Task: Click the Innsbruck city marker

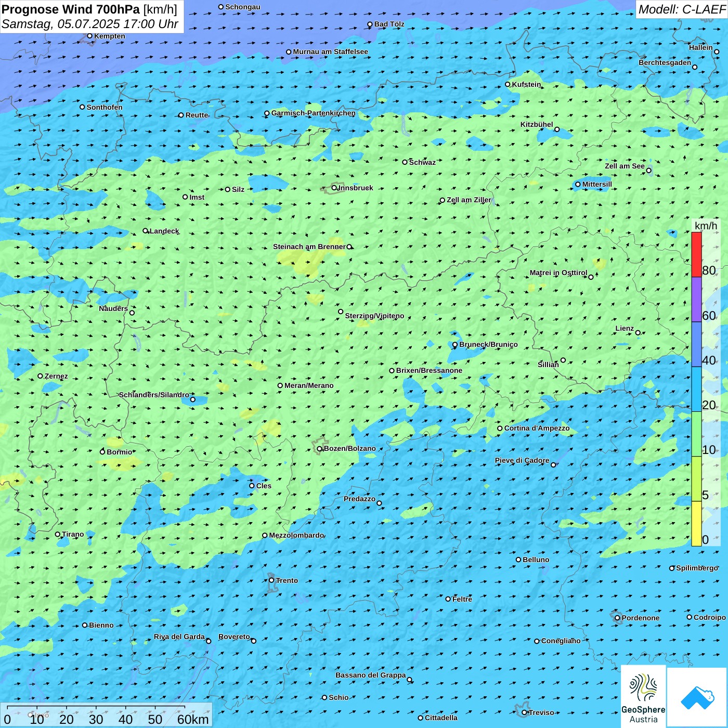Action: coord(334,188)
